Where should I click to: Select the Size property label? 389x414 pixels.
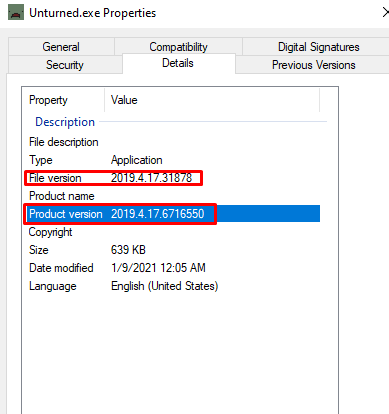coord(39,250)
